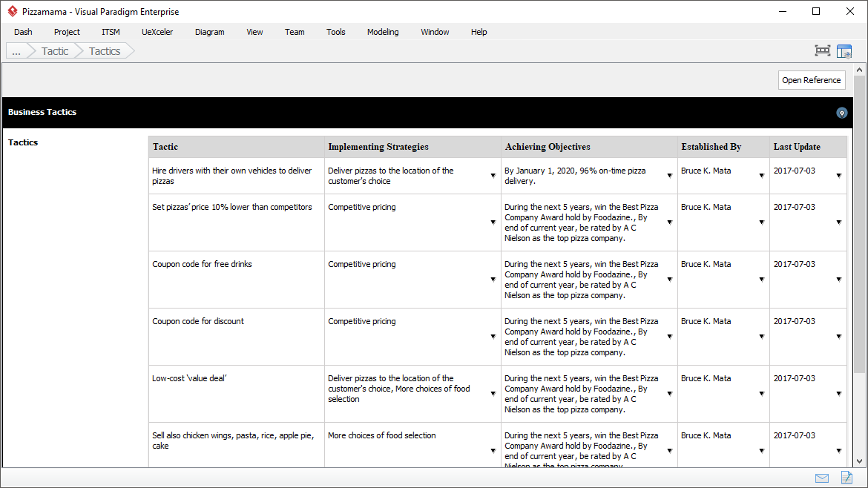868x488 pixels.
Task: Click the Tactics breadcrumb item
Action: (104, 50)
